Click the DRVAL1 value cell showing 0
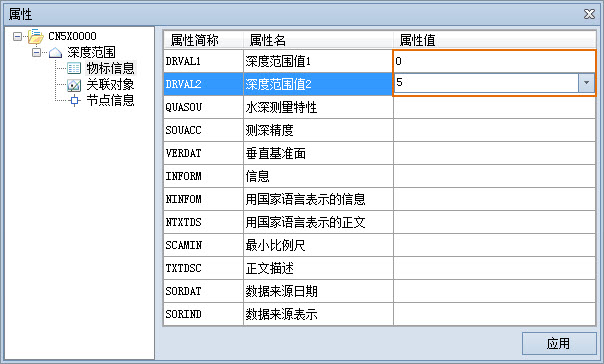Viewport: 604px width, 364px height. pos(494,61)
